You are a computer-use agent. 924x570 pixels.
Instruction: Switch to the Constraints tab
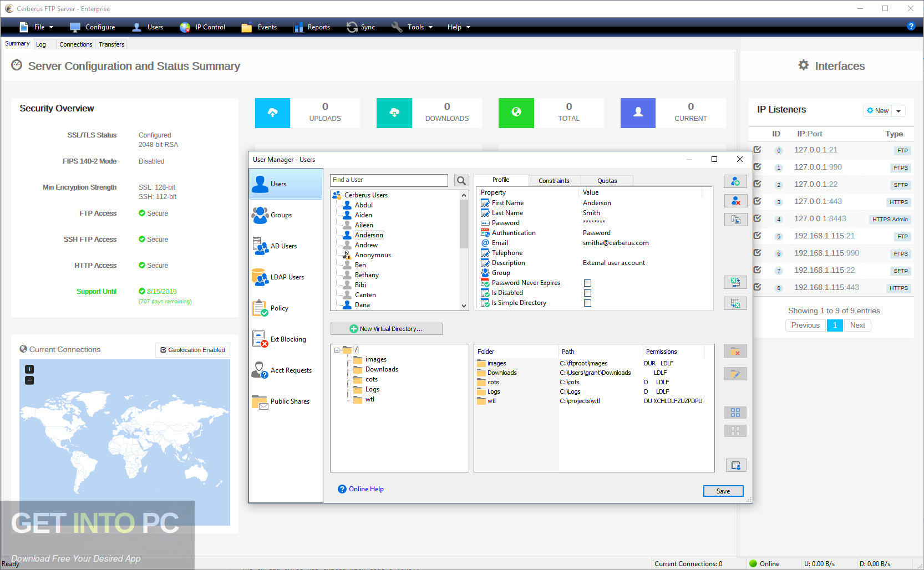(x=554, y=181)
